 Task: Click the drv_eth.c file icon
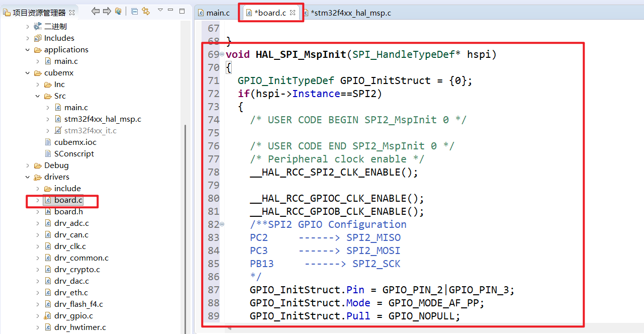coord(48,293)
